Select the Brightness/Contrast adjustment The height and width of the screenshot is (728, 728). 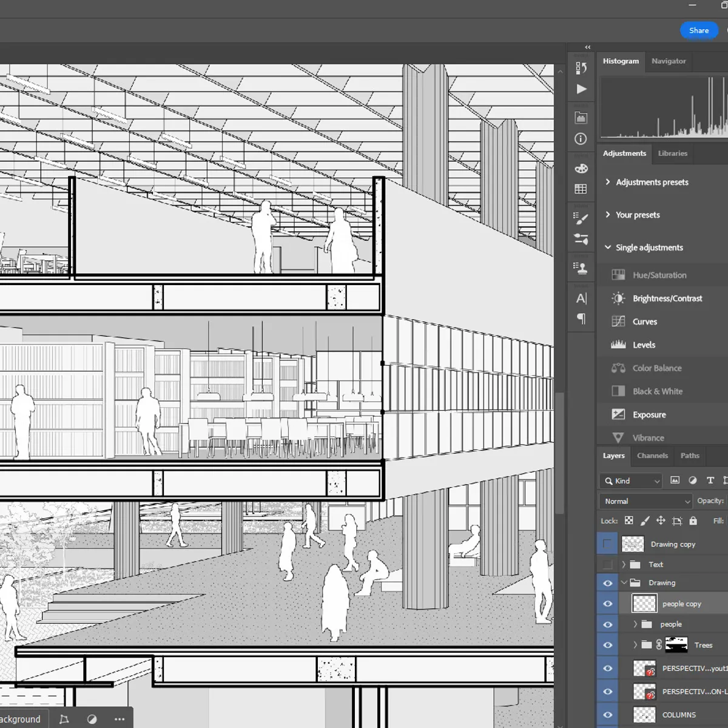tap(667, 298)
